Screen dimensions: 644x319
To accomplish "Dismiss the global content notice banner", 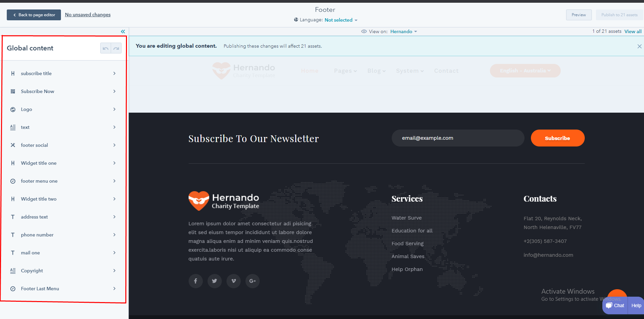I will tap(639, 46).
